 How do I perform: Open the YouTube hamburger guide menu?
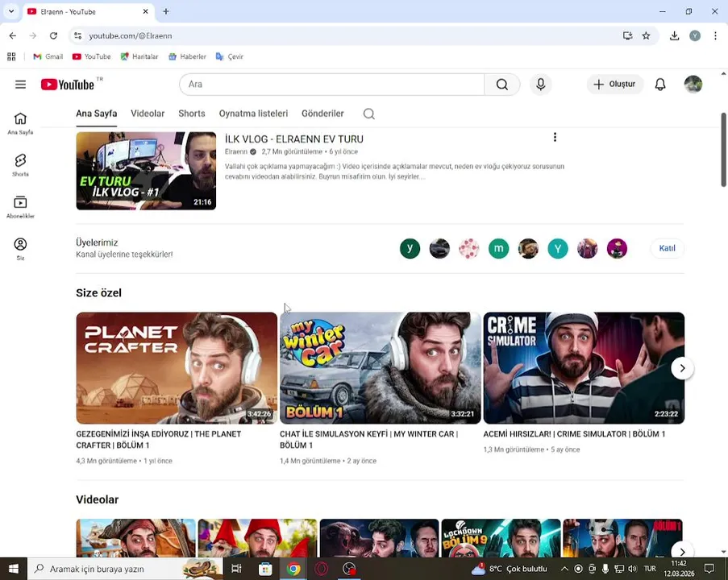pos(20,85)
